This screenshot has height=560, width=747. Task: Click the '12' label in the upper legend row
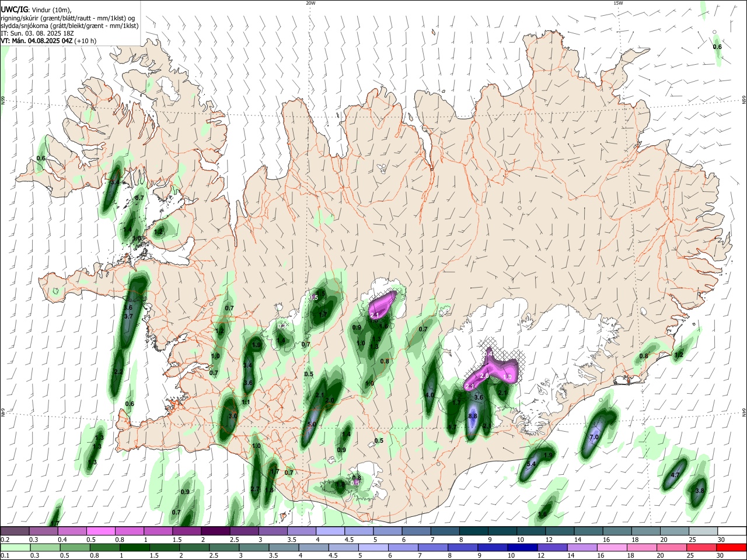pos(550,540)
